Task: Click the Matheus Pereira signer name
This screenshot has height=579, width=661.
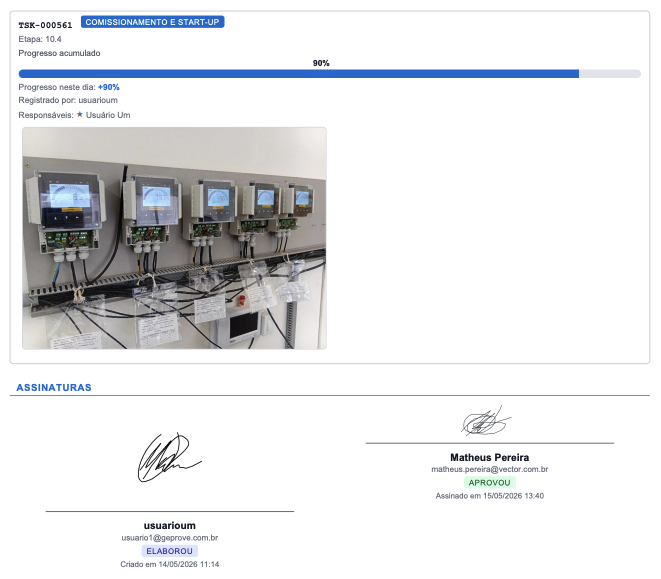Action: [489, 458]
